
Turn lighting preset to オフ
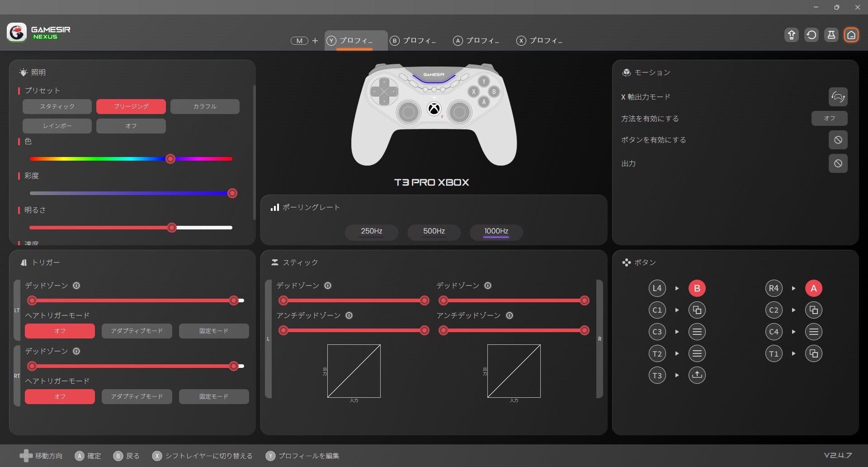point(131,126)
